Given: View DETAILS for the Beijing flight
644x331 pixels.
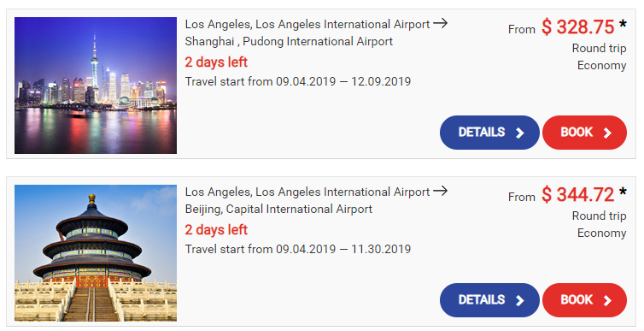Looking at the screenshot, I should tap(489, 300).
